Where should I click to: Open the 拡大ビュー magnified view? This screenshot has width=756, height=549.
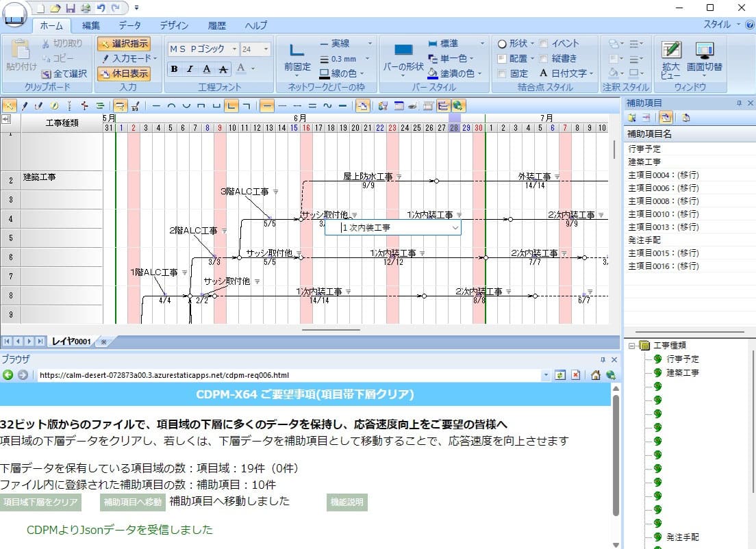[x=670, y=60]
